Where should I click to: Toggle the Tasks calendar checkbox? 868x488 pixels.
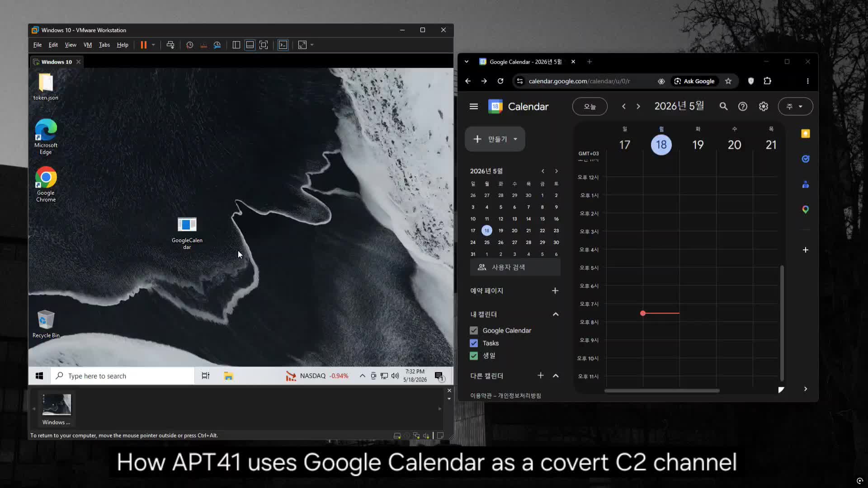[x=474, y=343]
